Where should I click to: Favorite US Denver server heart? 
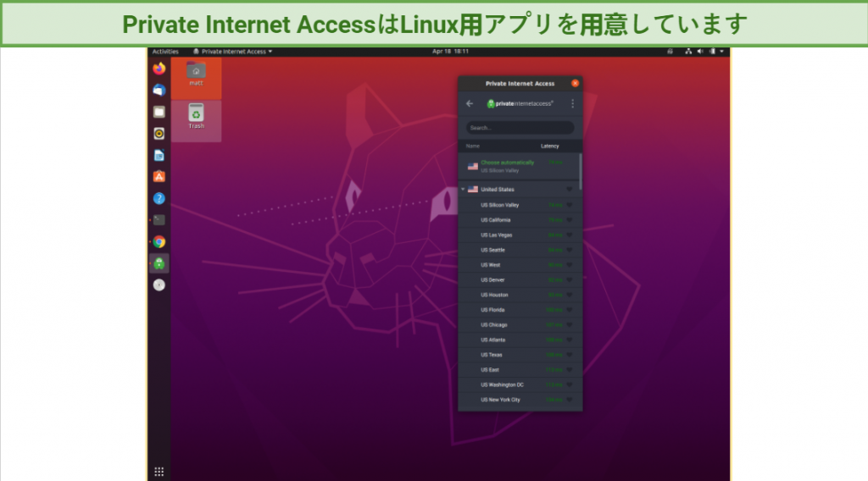(569, 279)
